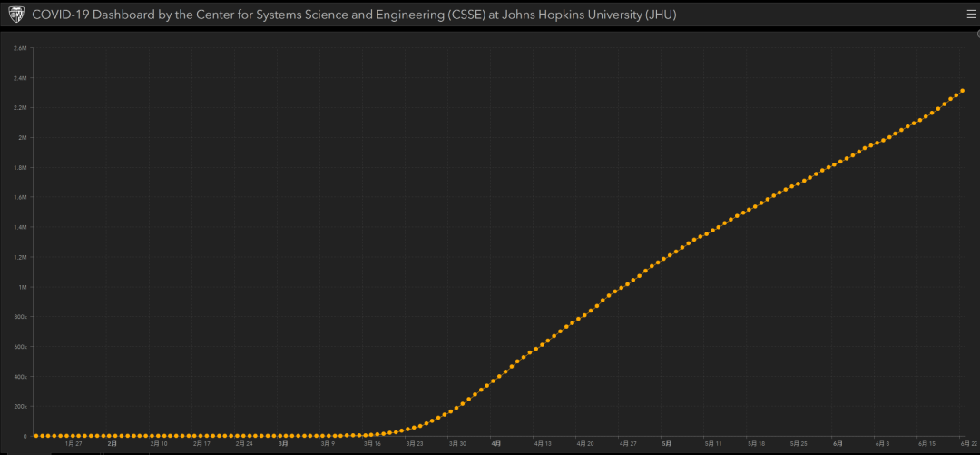Click the 1M label on the y-axis
The height and width of the screenshot is (455, 980).
click(x=22, y=287)
